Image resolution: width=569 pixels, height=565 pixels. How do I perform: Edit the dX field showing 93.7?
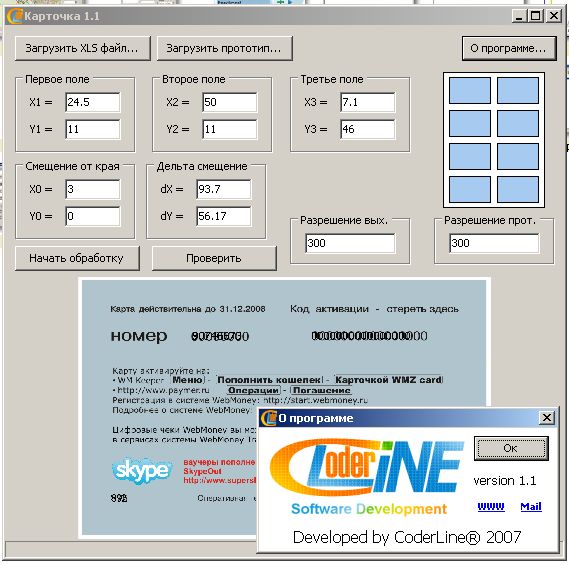(x=224, y=189)
